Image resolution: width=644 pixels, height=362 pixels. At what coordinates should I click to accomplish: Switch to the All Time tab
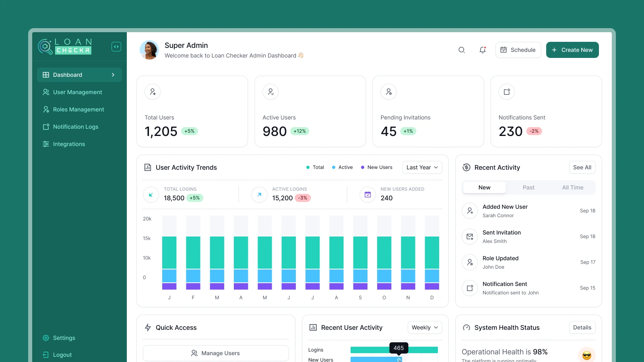point(573,187)
